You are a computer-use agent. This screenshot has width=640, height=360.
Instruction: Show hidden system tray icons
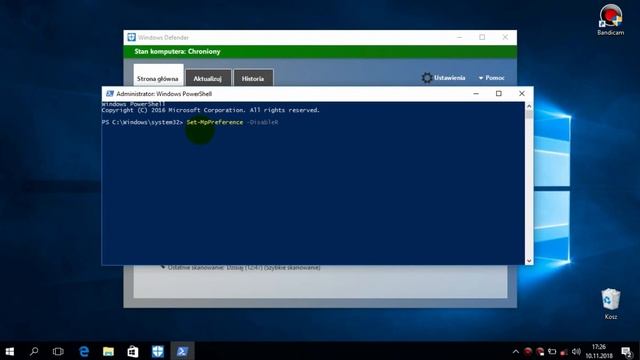(x=516, y=352)
